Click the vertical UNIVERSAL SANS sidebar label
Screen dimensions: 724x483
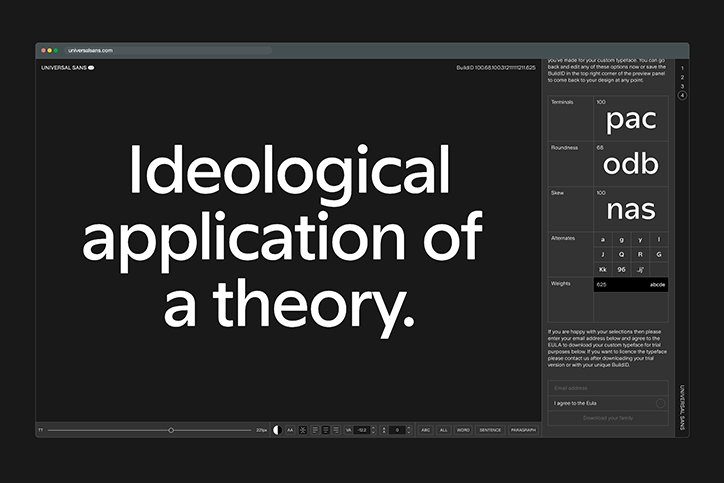(x=682, y=407)
